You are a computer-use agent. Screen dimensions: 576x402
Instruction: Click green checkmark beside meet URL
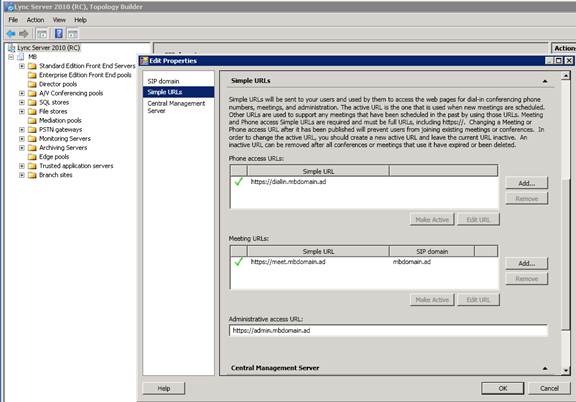click(x=239, y=262)
